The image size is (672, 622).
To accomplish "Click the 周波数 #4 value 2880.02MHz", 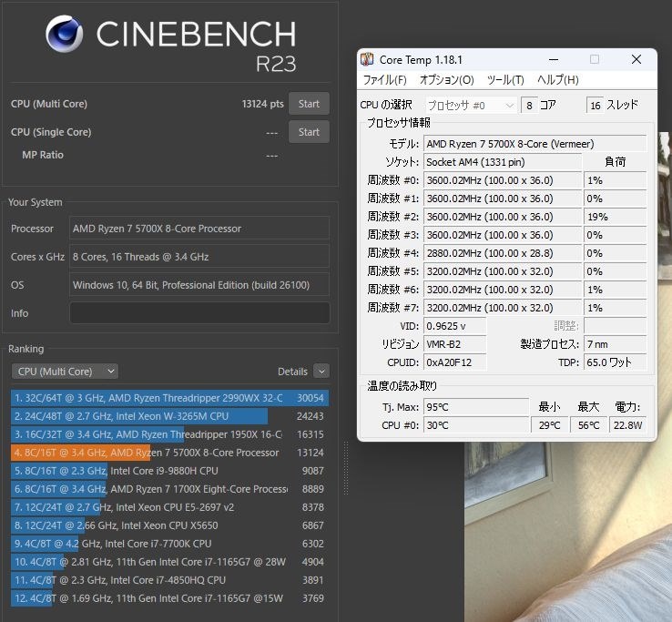I will (x=503, y=253).
